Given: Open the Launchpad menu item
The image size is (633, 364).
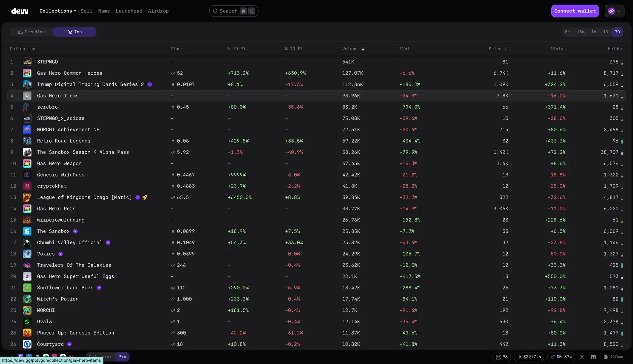Looking at the screenshot, I should (129, 11).
